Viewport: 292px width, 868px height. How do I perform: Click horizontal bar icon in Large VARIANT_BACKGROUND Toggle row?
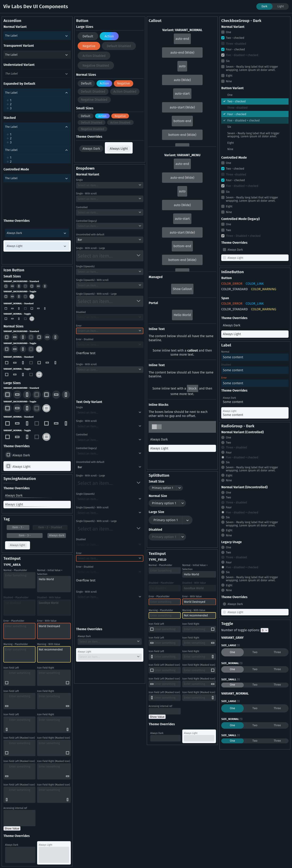click(17, 408)
